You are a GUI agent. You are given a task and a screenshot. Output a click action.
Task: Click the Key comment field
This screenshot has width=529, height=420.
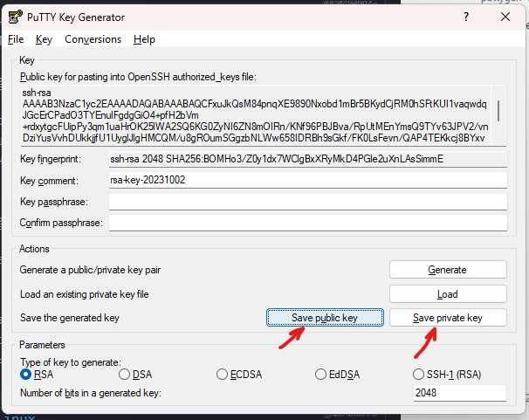coord(306,180)
